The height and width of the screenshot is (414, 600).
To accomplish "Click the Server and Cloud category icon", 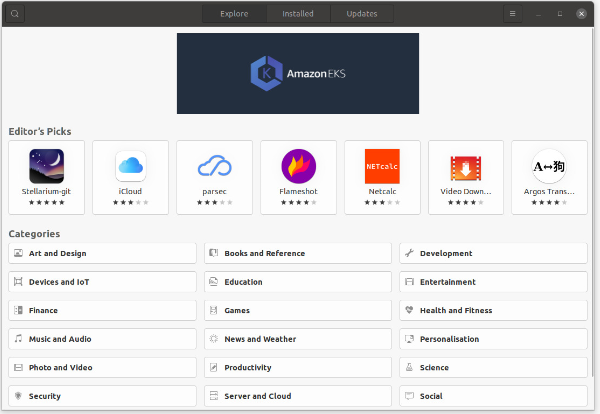I will coord(214,396).
